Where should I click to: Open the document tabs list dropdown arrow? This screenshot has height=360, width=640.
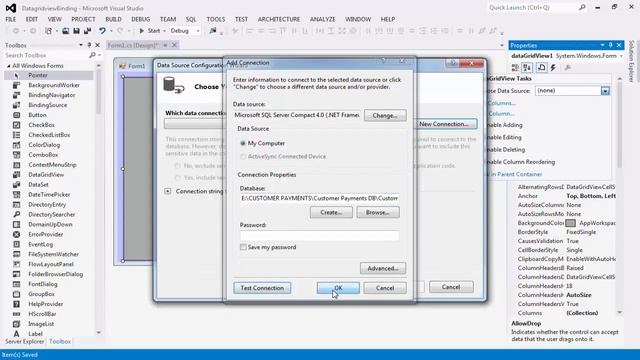pyautogui.click(x=502, y=45)
